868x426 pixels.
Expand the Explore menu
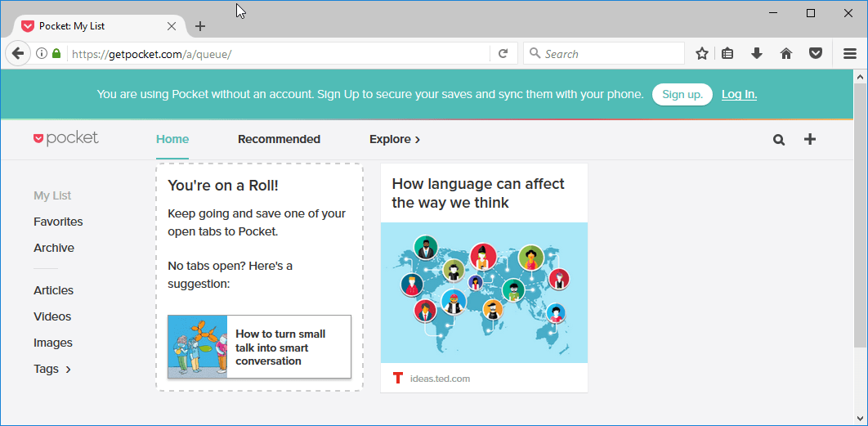coord(395,139)
